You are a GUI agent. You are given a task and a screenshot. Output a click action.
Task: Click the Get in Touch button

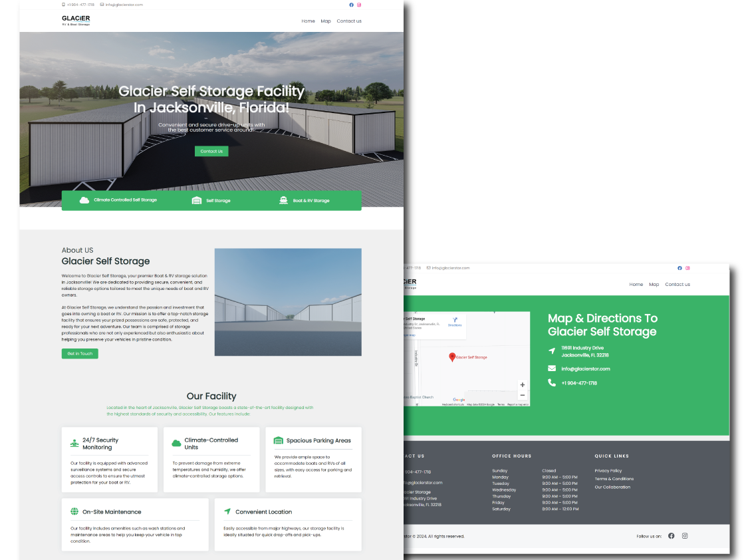click(x=80, y=354)
